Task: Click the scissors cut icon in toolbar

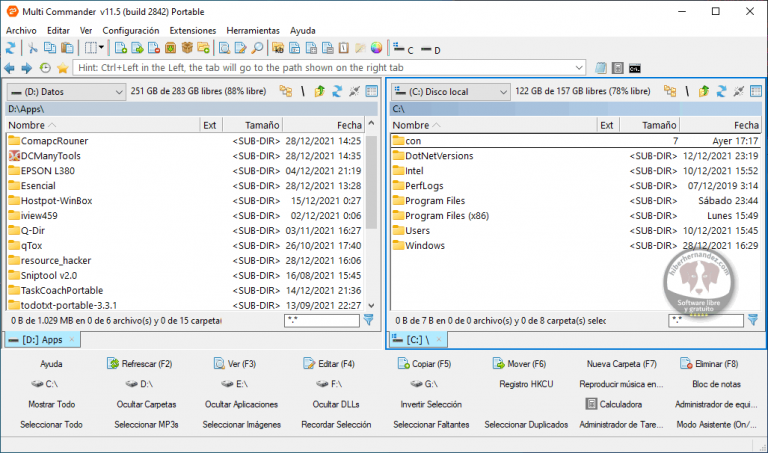Action: (x=32, y=48)
